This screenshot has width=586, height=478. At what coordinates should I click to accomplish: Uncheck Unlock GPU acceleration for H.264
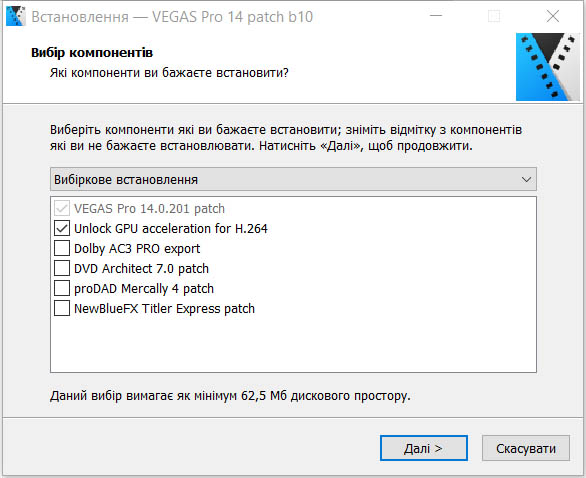point(62,228)
